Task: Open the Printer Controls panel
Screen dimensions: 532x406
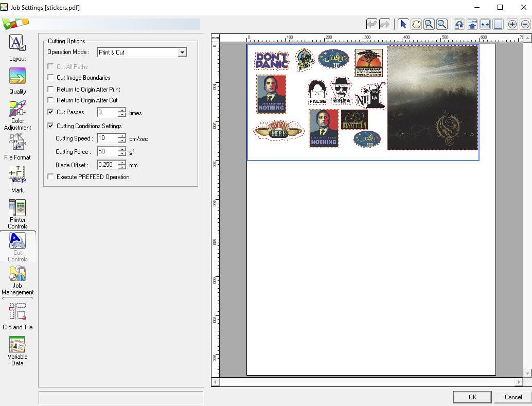Action: (x=17, y=214)
